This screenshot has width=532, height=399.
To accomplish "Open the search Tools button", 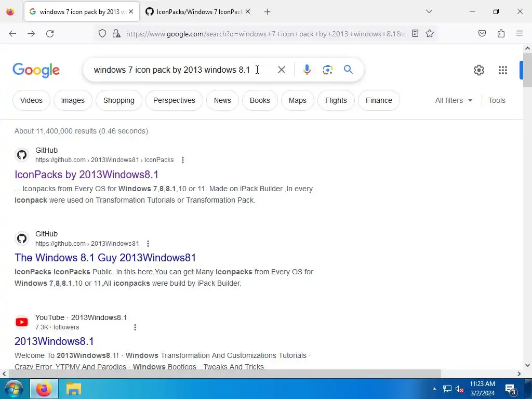I will (497, 100).
